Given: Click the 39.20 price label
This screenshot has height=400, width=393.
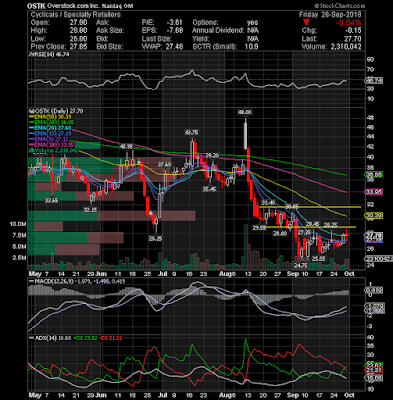Looking at the screenshot, I should [212, 155].
